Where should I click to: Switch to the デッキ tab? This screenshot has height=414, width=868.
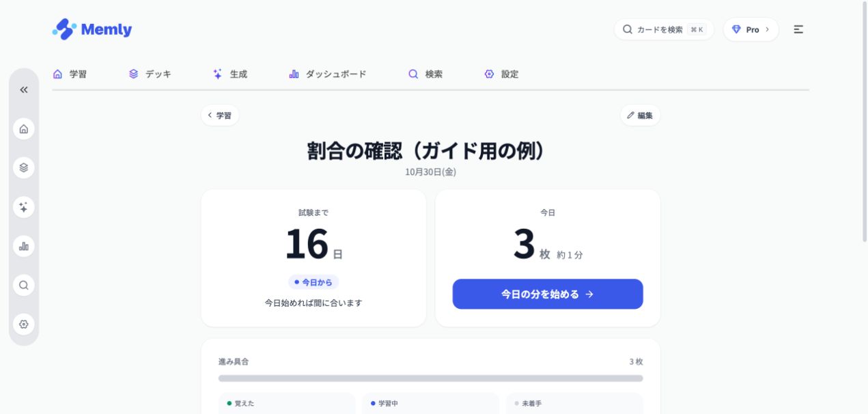click(x=150, y=74)
